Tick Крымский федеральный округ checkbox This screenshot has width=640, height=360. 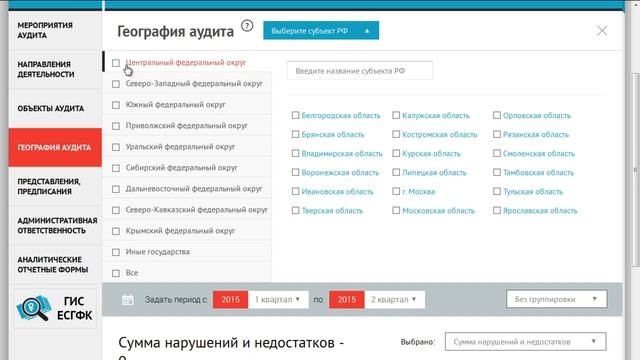116,231
